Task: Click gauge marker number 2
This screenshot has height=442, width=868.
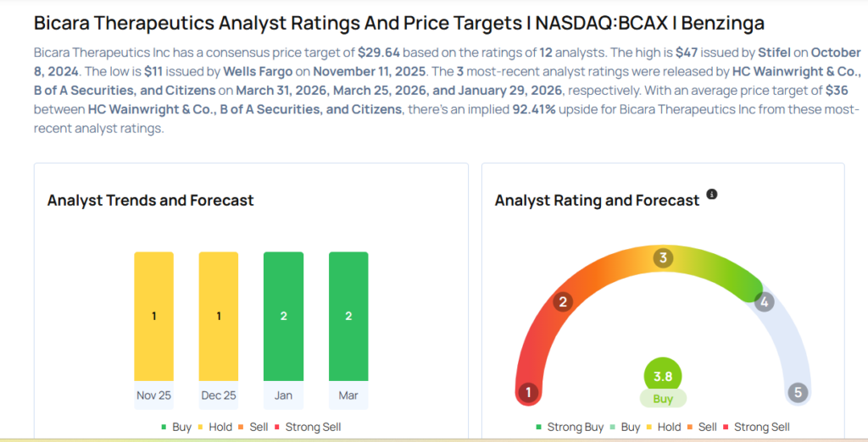Action: (x=562, y=301)
